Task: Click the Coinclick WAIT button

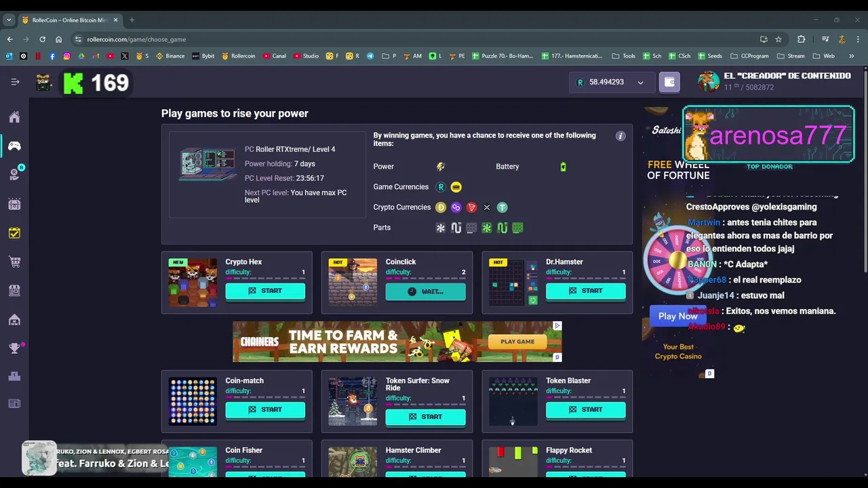Action: [x=425, y=291]
